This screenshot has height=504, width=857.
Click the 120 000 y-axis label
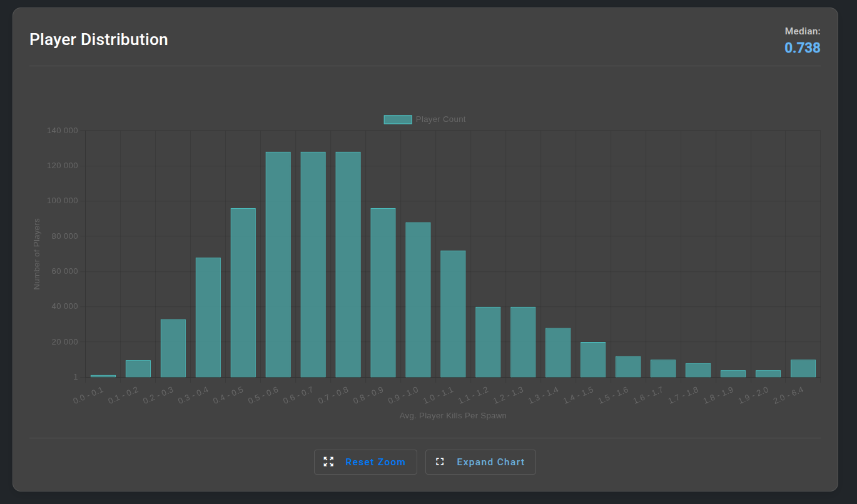(x=63, y=166)
